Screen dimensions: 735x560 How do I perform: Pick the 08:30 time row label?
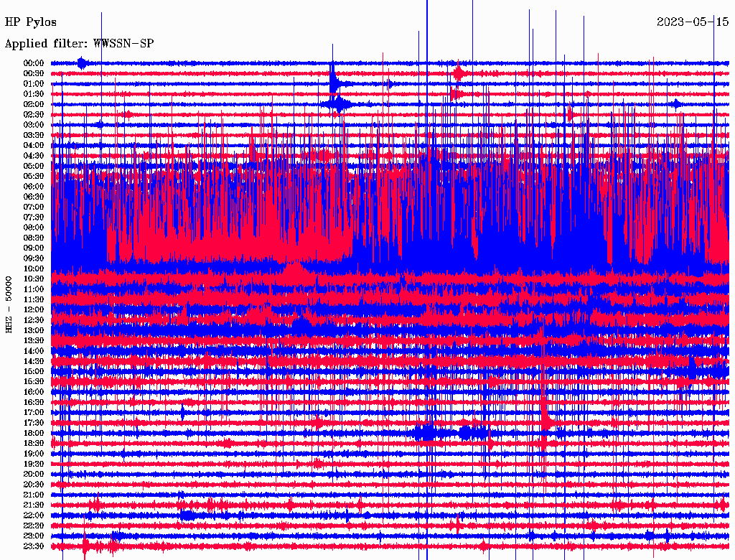pyautogui.click(x=34, y=238)
